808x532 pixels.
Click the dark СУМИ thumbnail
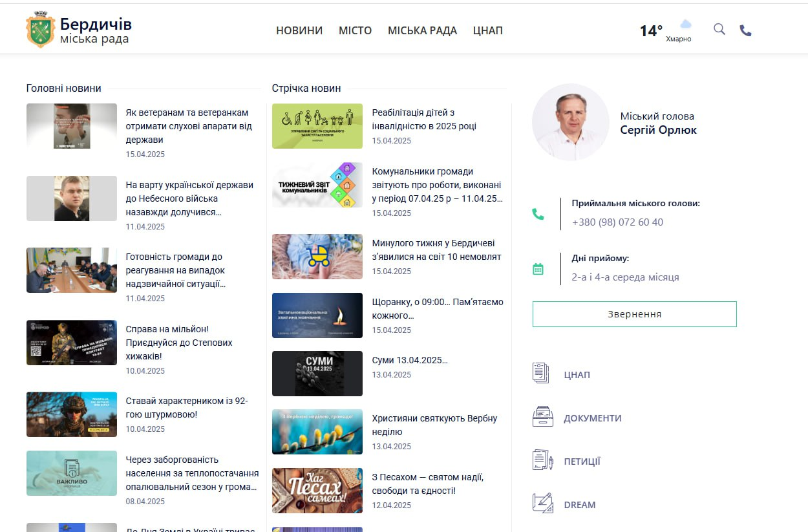(x=317, y=374)
